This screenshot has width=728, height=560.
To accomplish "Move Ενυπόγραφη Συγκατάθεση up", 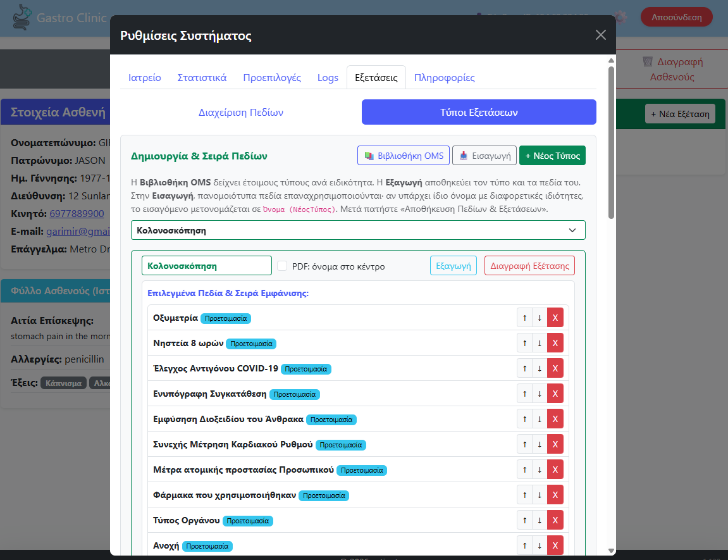I will 524,394.
